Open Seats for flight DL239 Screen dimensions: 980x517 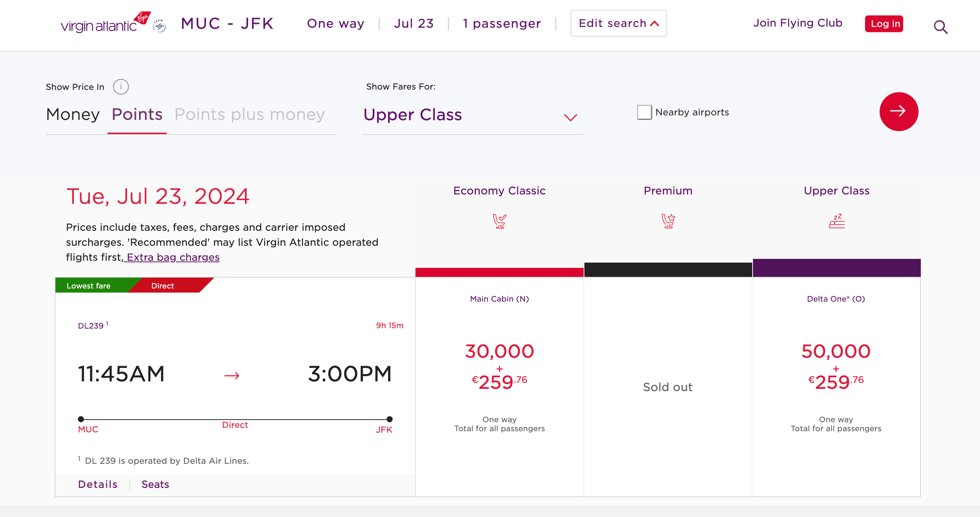pos(155,484)
